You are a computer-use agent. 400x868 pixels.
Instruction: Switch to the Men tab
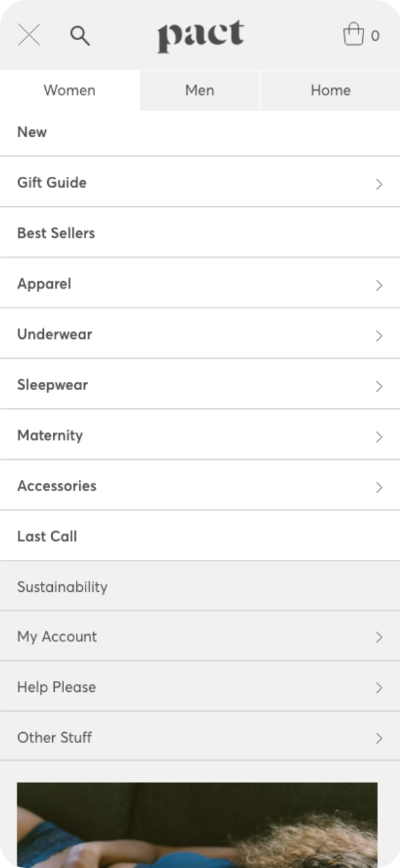199,91
